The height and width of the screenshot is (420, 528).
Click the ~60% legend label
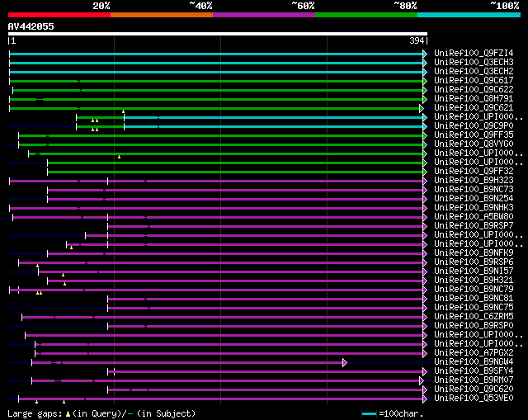point(303,6)
